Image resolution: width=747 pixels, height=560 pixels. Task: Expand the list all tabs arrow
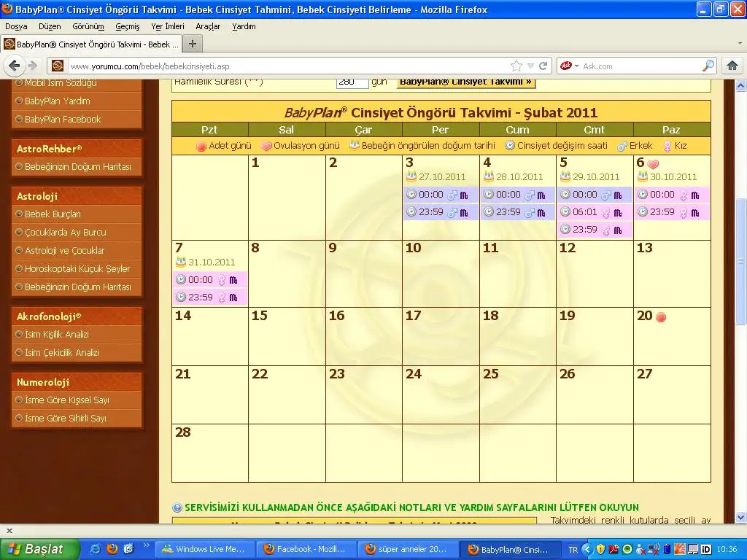point(740,44)
